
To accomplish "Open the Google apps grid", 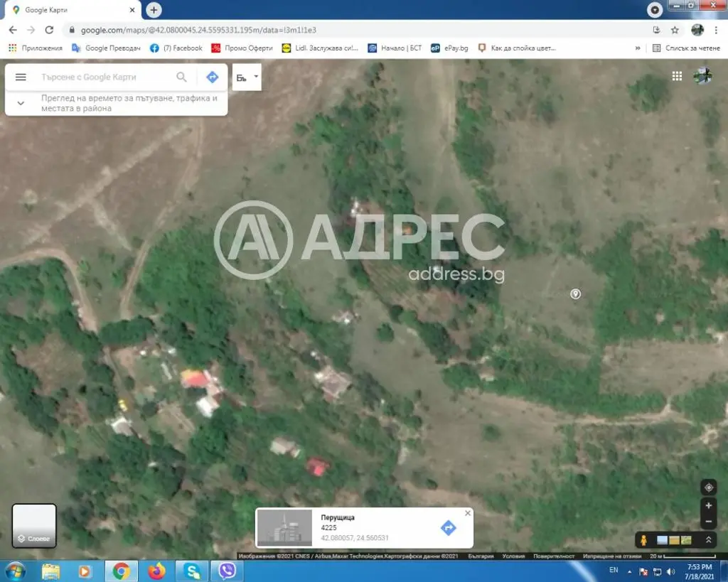I will point(677,76).
